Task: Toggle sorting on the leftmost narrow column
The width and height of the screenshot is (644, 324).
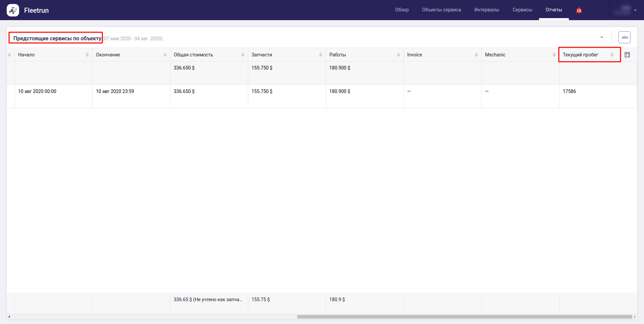Action: [x=9, y=55]
